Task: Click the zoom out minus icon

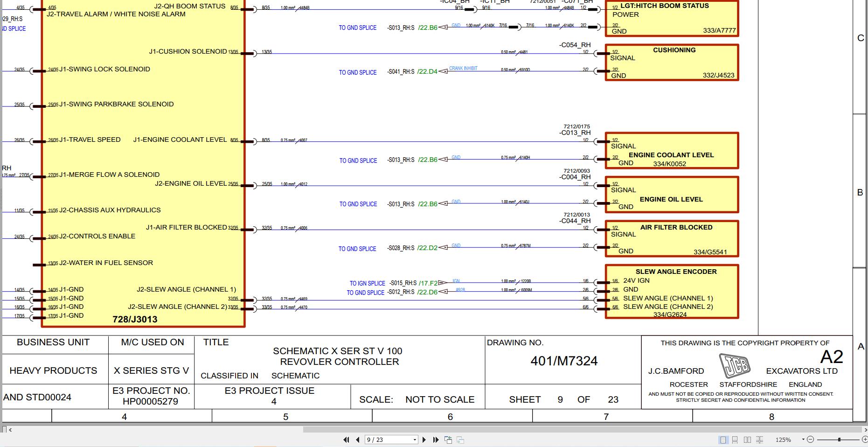Action: point(810,440)
